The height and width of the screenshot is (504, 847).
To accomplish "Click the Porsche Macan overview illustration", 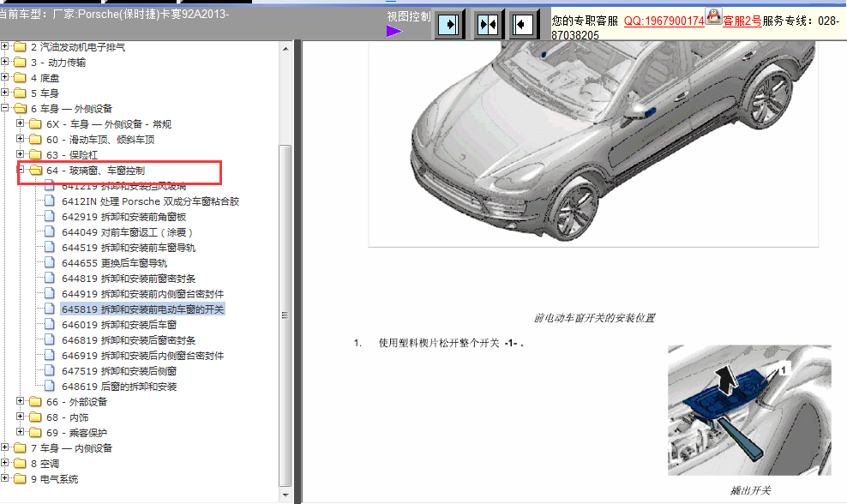I will (593, 143).
